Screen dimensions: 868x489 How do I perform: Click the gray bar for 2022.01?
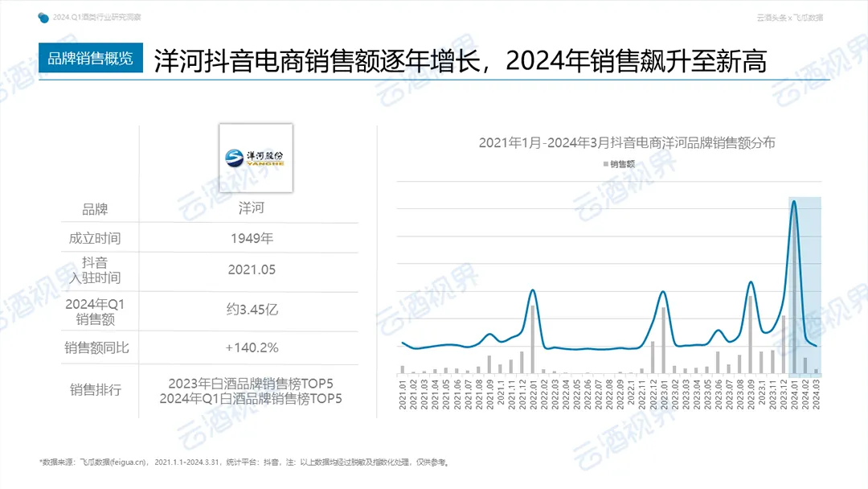coord(533,339)
